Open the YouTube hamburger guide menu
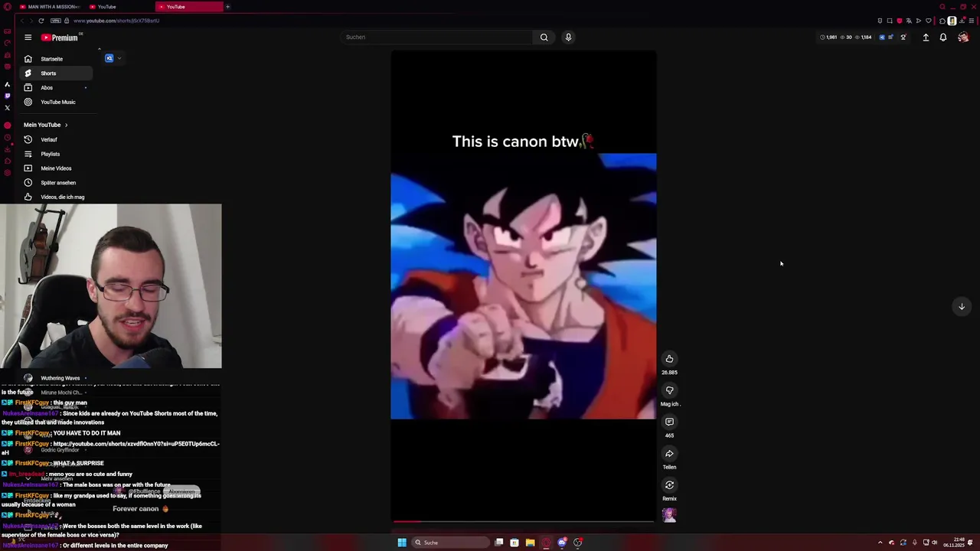 (x=28, y=37)
